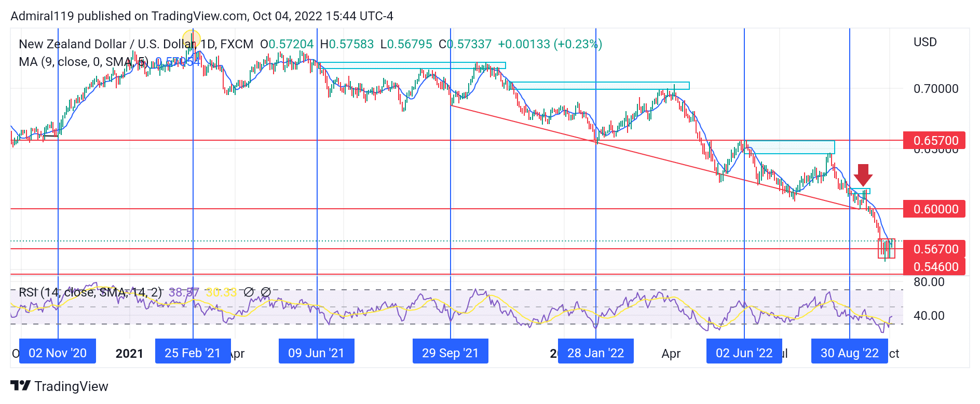Viewport: 980px width, 404px height.
Task: Click the TradingView logo at the bottom
Action: (59, 386)
